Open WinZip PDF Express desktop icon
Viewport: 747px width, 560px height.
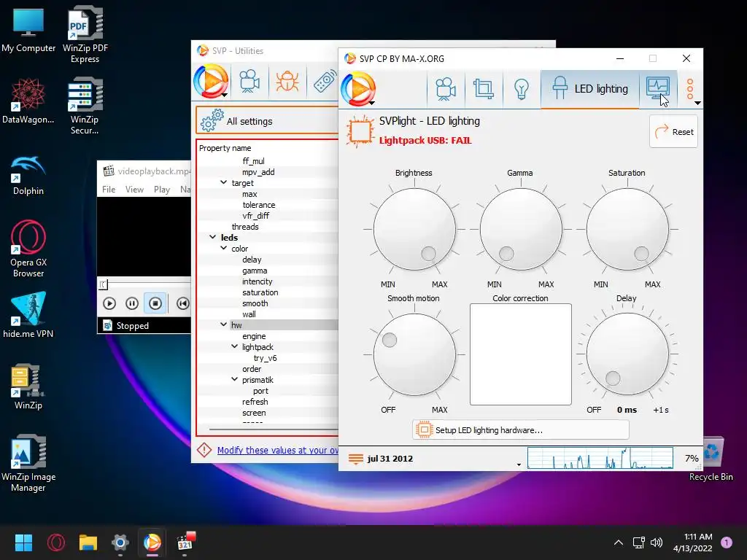click(85, 34)
